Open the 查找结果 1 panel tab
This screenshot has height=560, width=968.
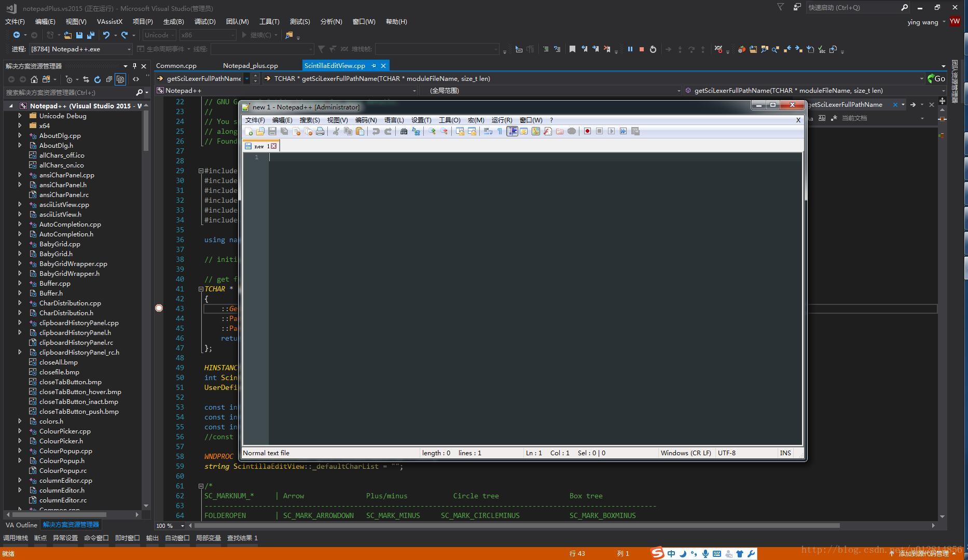point(242,538)
